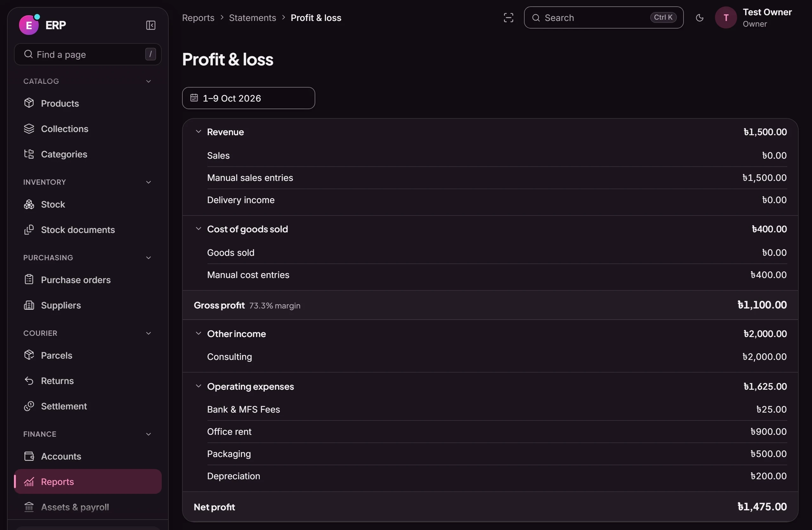Click the Depreciation expense row
This screenshot has height=530, width=812.
pyautogui.click(x=497, y=476)
